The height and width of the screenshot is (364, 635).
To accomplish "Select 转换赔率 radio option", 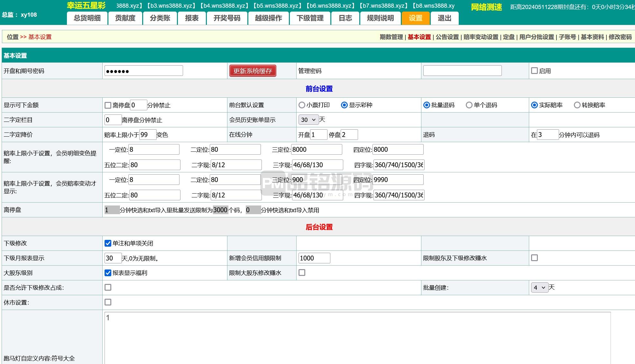I will (x=577, y=105).
